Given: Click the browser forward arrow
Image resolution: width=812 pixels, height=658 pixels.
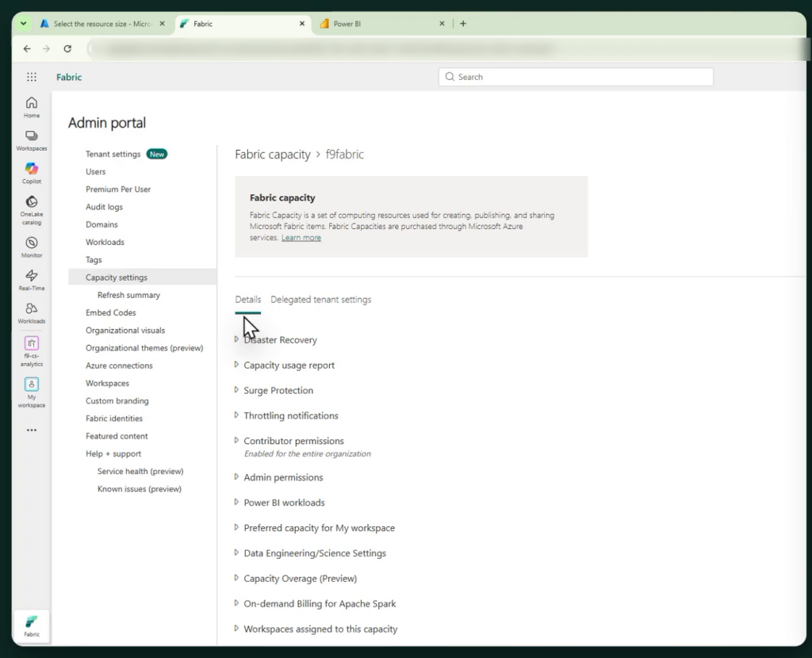Looking at the screenshot, I should tap(47, 48).
